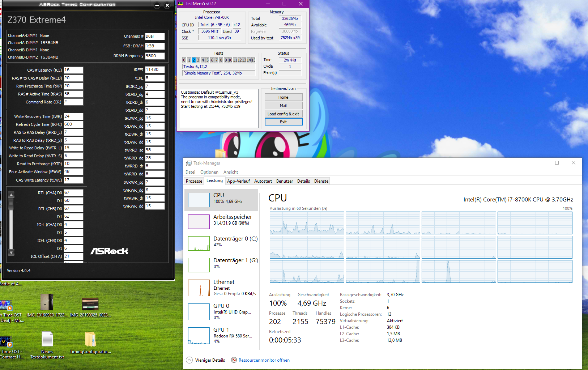Click the FSB : DRAM ratio field
Screen dimensions: 588x370
(155, 46)
